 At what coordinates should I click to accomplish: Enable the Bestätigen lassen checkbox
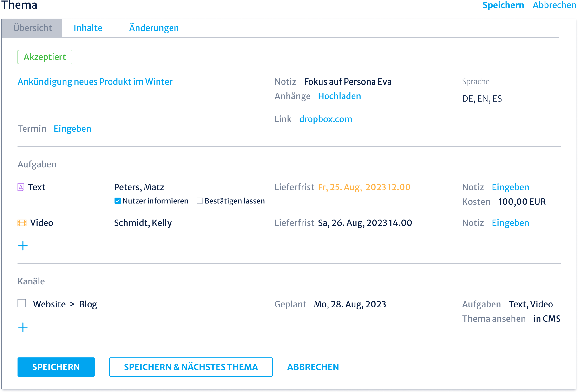tap(199, 201)
